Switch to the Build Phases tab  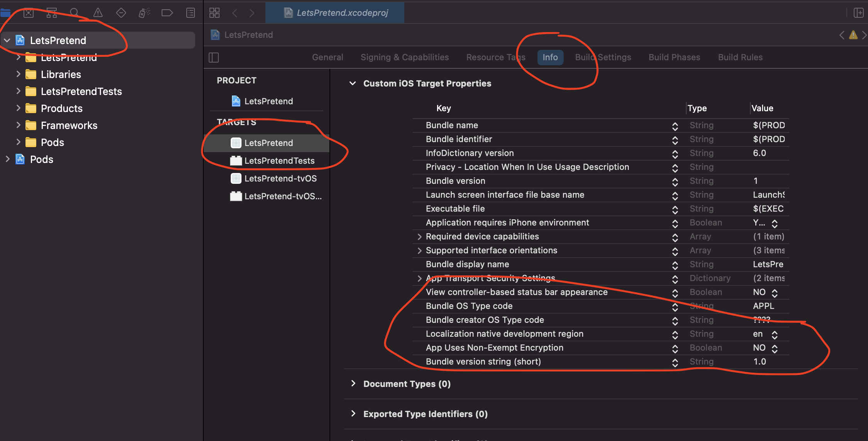point(674,57)
